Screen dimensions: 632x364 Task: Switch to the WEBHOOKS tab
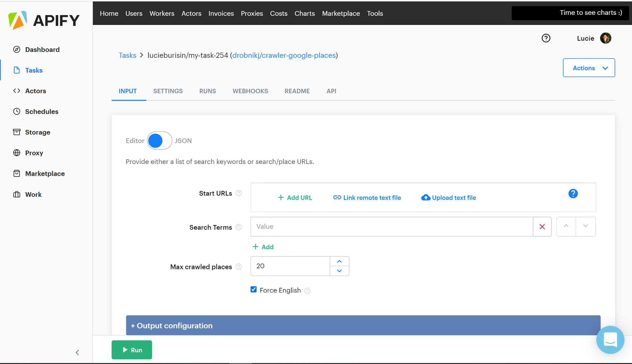click(x=250, y=91)
